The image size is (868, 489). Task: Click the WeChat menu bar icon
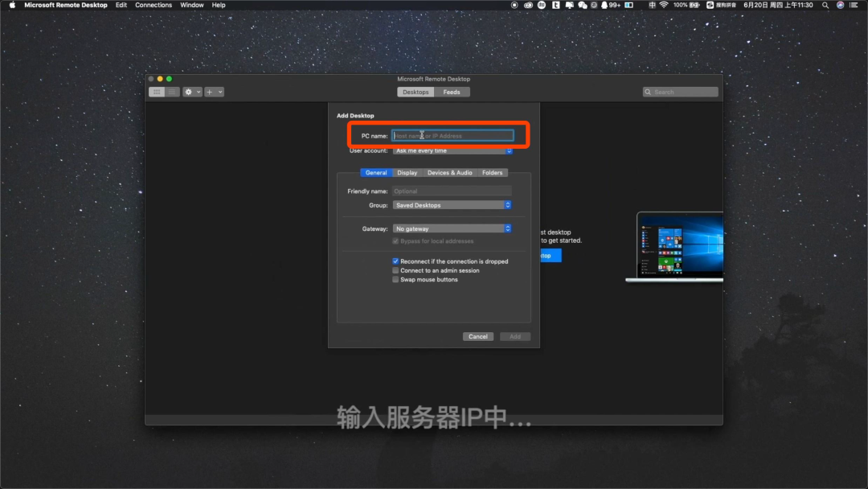[583, 5]
